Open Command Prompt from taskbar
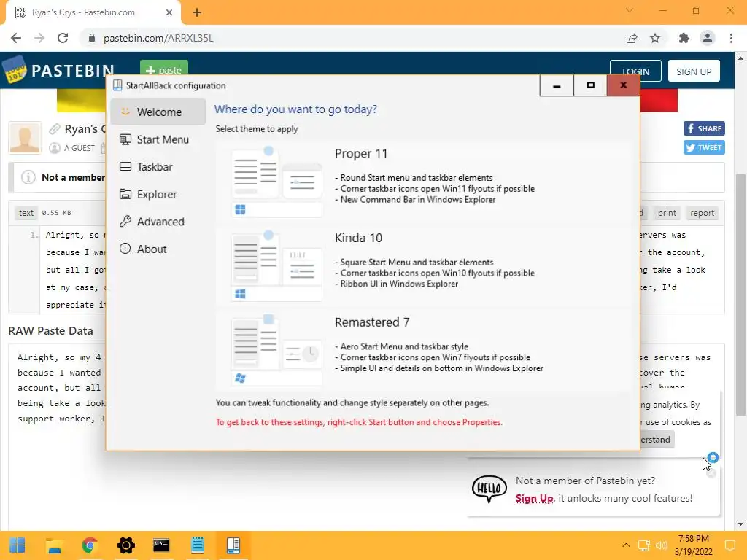The image size is (747, 560). (161, 545)
